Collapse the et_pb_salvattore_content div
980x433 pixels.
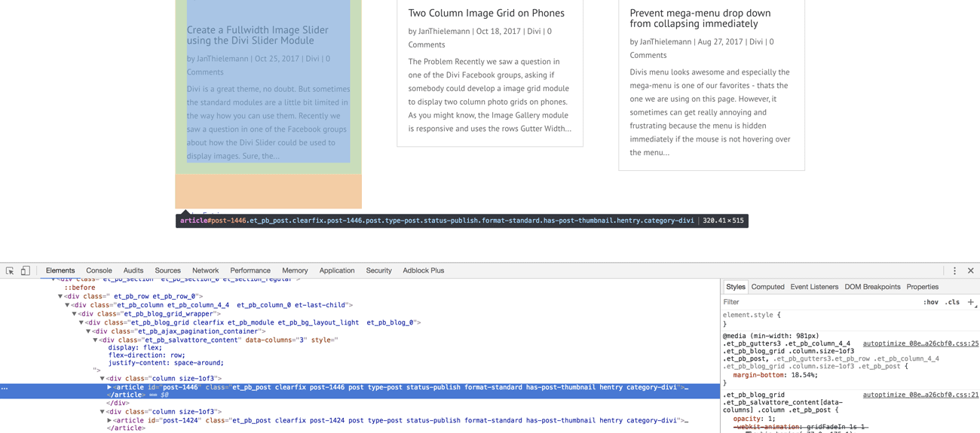pyautogui.click(x=96, y=340)
